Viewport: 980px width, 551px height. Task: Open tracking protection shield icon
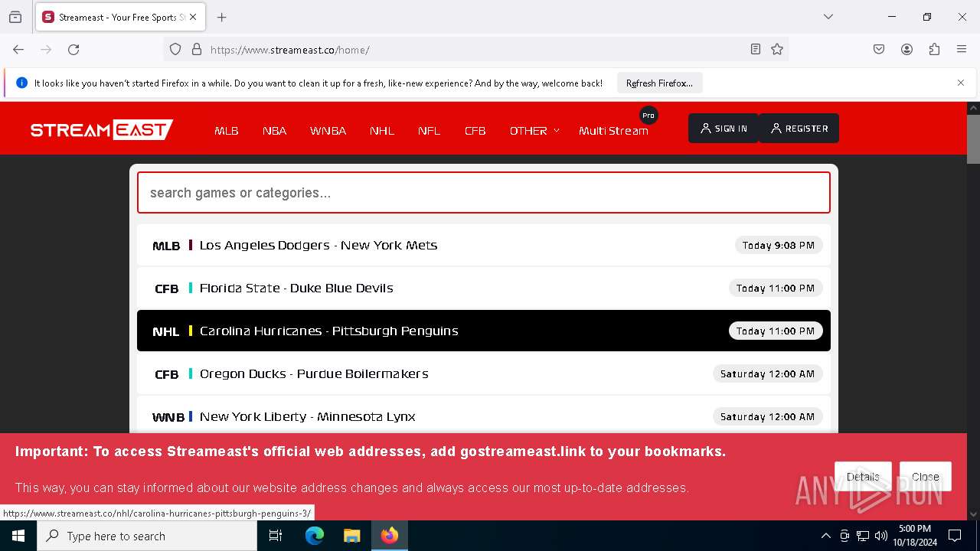(x=175, y=50)
